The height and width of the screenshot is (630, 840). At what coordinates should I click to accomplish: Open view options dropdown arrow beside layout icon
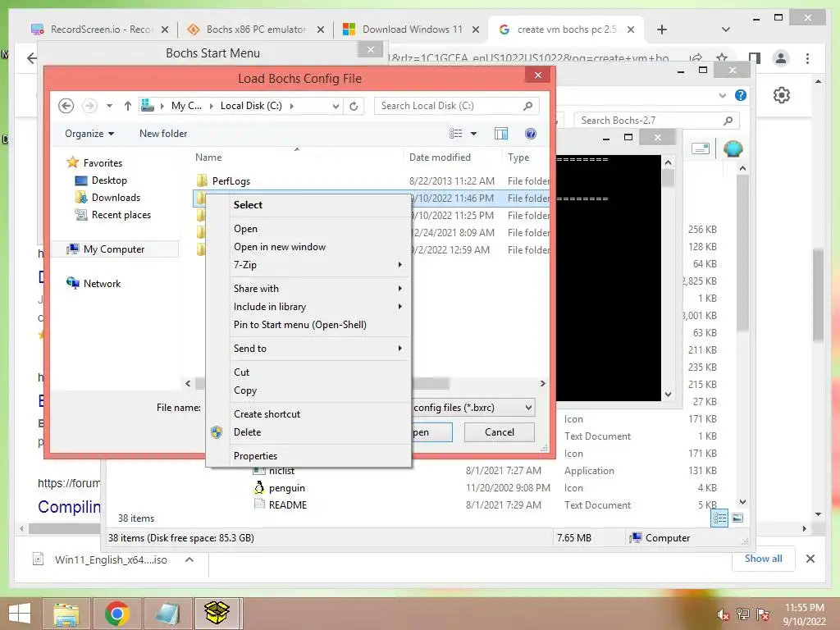click(473, 134)
